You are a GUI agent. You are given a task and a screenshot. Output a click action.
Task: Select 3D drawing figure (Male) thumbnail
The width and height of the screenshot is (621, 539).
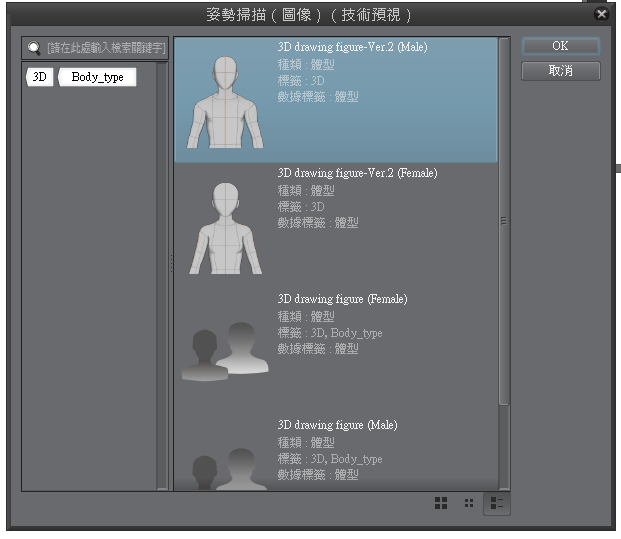pos(225,469)
